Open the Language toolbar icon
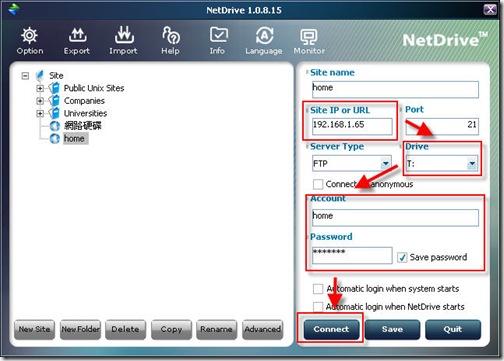 pyautogui.click(x=264, y=35)
